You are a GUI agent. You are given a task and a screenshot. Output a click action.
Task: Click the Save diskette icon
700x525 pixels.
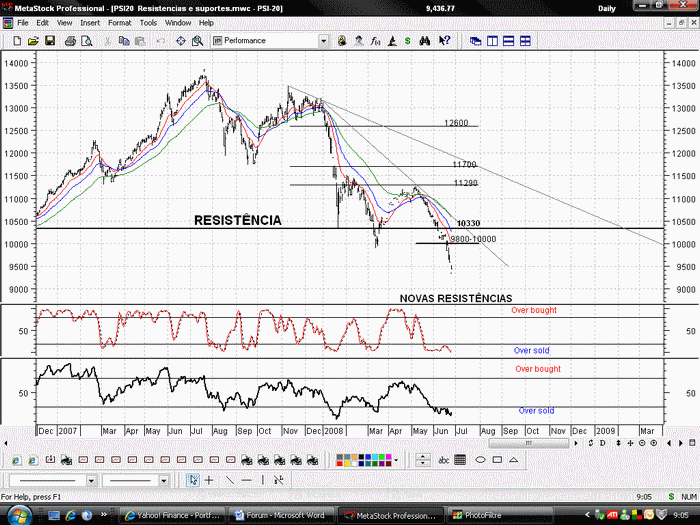(50, 41)
